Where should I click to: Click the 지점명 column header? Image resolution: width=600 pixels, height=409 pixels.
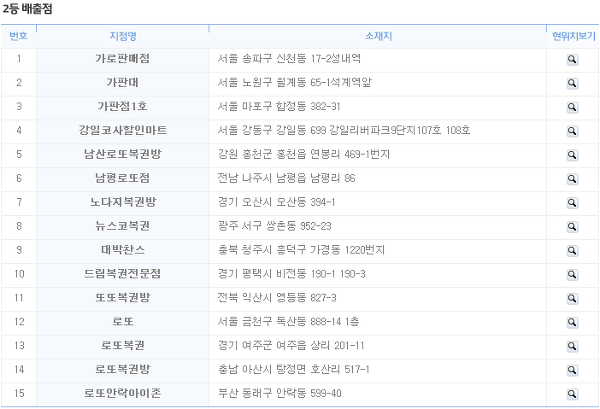pos(123,36)
